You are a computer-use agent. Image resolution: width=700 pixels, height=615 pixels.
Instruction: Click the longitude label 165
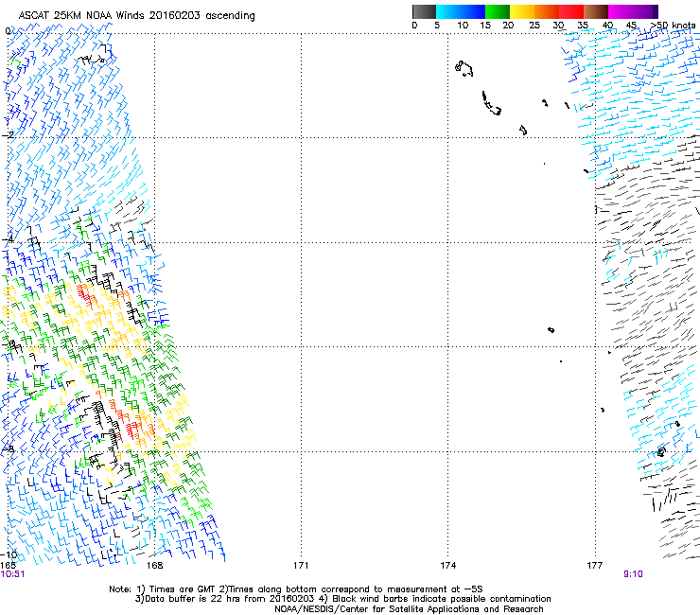click(x=8, y=566)
